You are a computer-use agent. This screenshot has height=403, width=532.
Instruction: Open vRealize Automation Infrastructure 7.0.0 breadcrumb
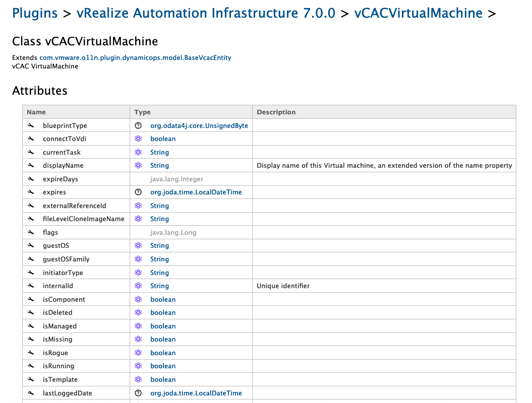click(206, 13)
